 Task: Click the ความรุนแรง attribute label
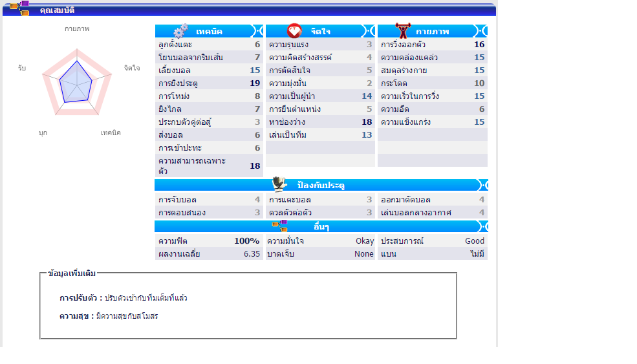tap(288, 44)
